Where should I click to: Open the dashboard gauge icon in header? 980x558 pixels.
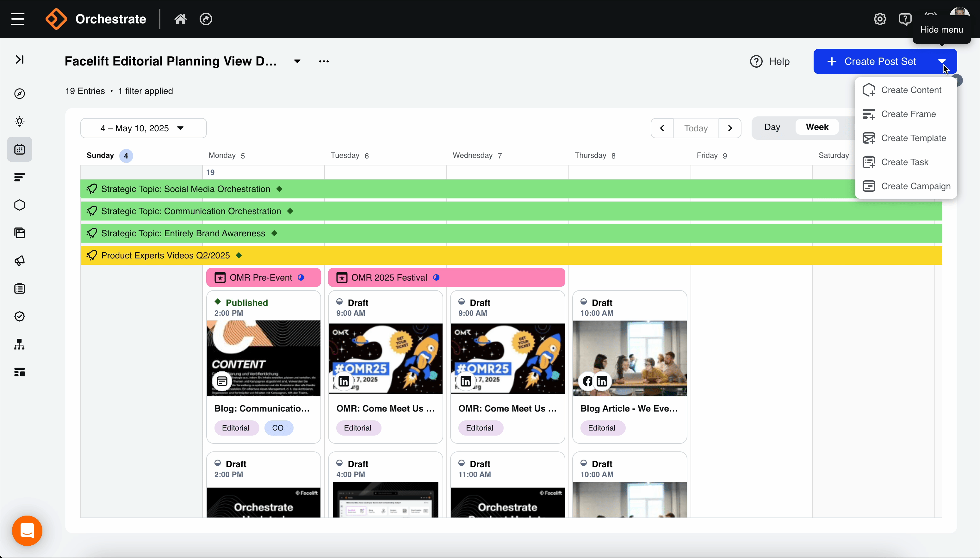click(206, 19)
